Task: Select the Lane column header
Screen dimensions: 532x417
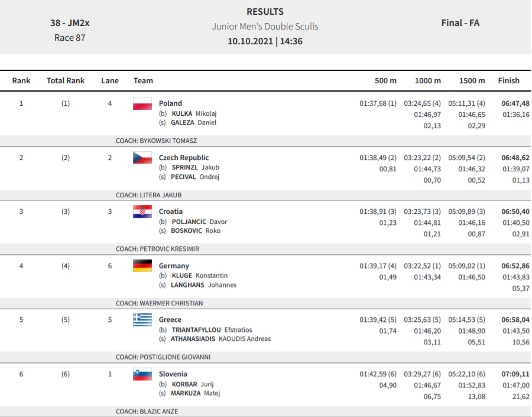Action: (110, 81)
